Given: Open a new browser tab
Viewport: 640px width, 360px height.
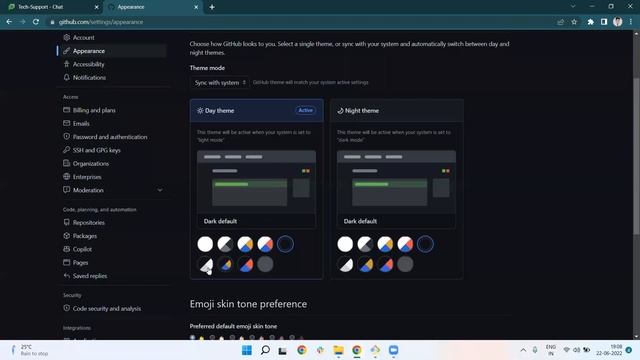Looking at the screenshot, I should (212, 7).
